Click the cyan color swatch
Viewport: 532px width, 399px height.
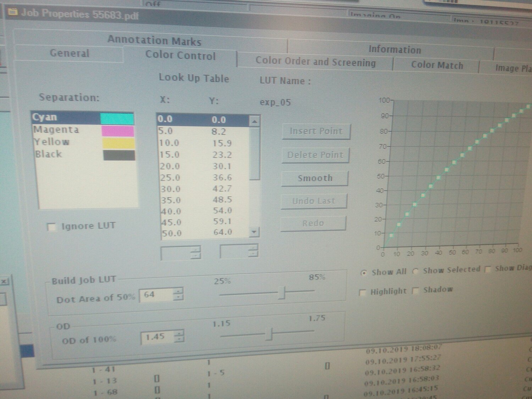(117, 118)
